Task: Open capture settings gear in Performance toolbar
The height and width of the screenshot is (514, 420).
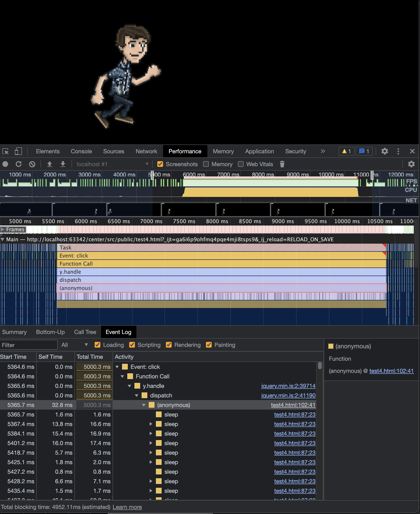Action: (x=411, y=164)
